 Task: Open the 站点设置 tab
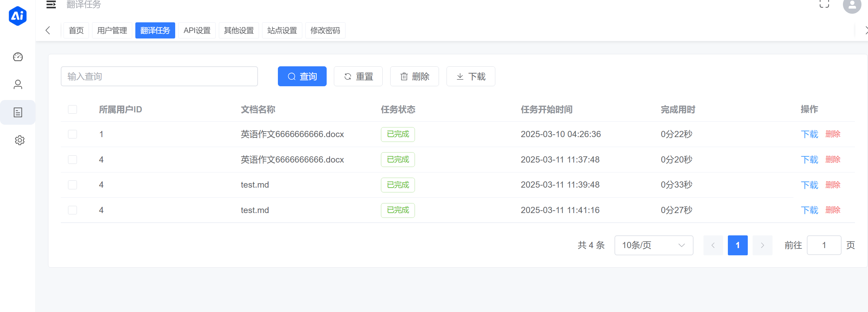(x=282, y=30)
